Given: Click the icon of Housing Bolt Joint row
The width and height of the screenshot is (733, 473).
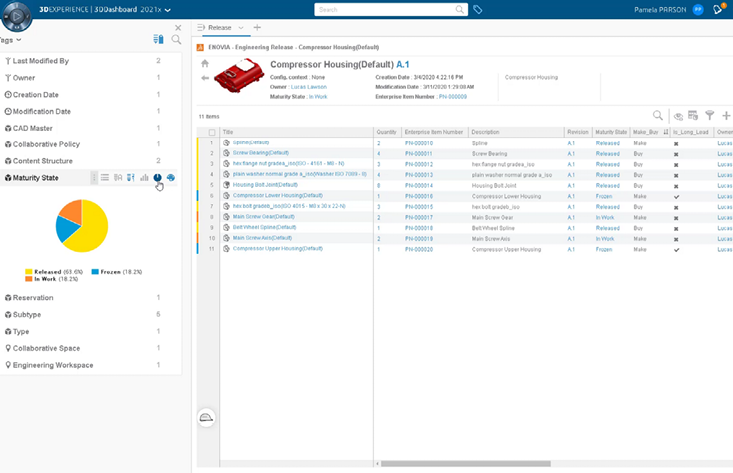Looking at the screenshot, I should tap(226, 185).
